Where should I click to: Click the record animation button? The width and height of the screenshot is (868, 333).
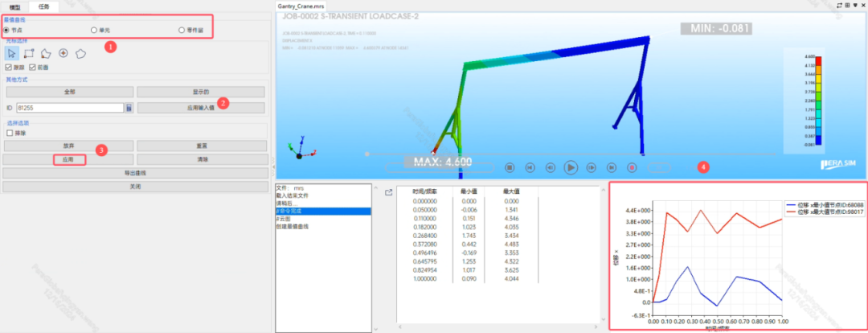point(633,167)
